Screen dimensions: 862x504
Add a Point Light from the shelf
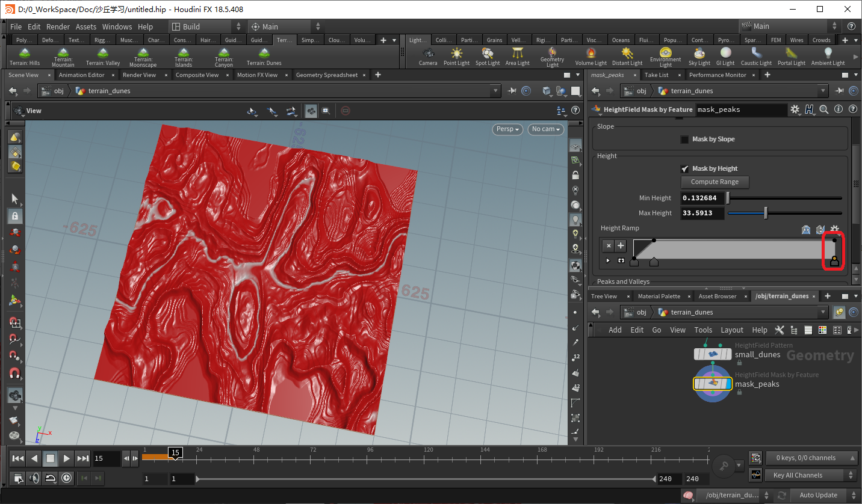click(x=457, y=57)
